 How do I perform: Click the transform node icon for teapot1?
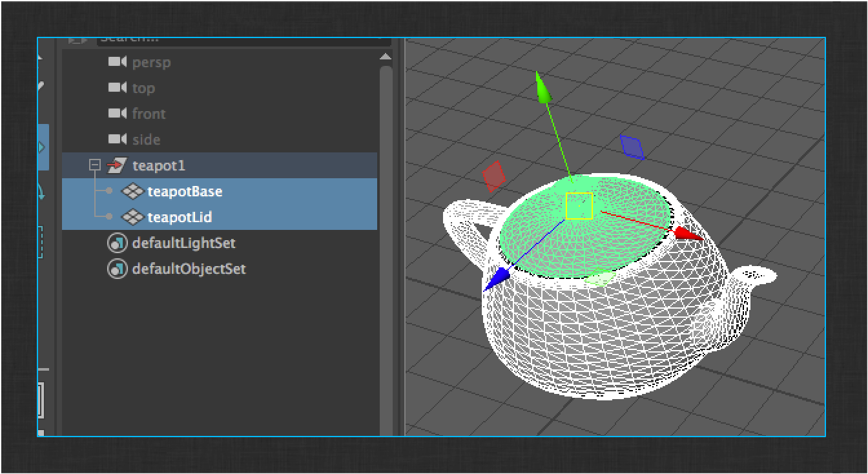click(116, 165)
